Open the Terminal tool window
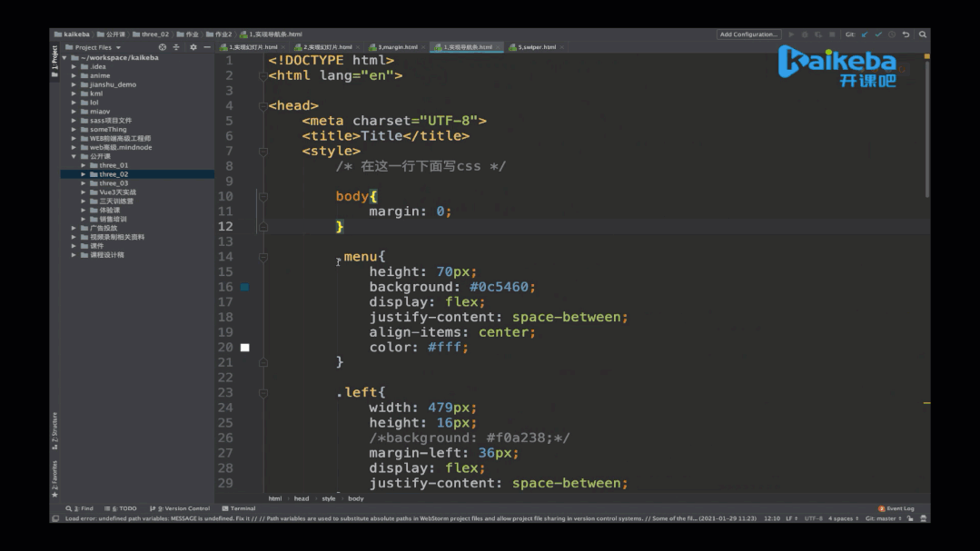The width and height of the screenshot is (980, 551). [x=239, y=508]
